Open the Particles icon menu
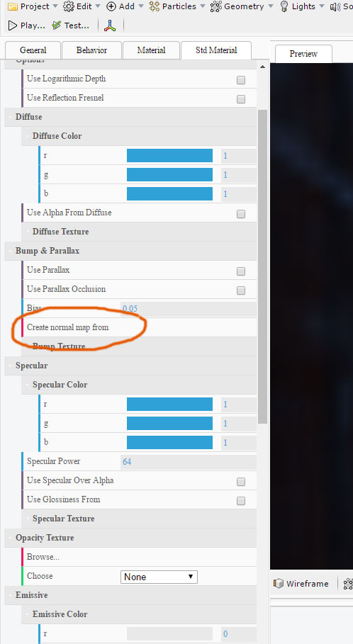Screen dimensions: 353x644 (x=154, y=6)
